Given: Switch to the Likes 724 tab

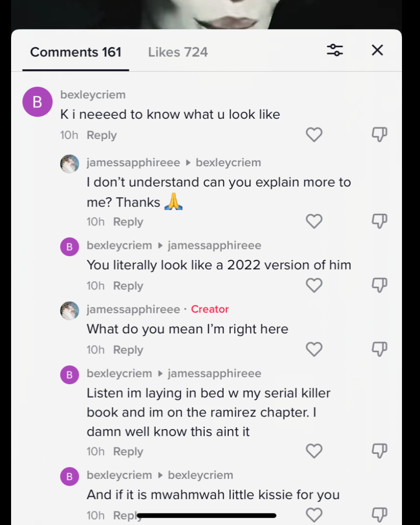Looking at the screenshot, I should click(x=178, y=52).
